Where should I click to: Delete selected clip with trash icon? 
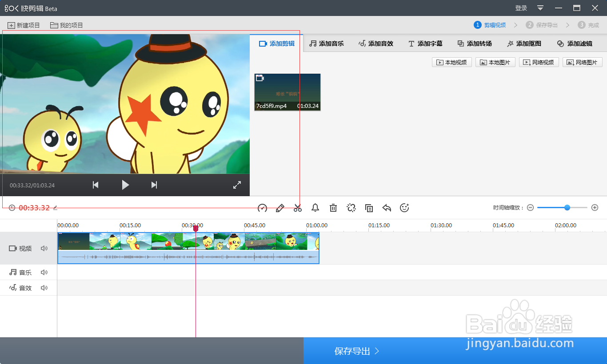click(x=333, y=208)
